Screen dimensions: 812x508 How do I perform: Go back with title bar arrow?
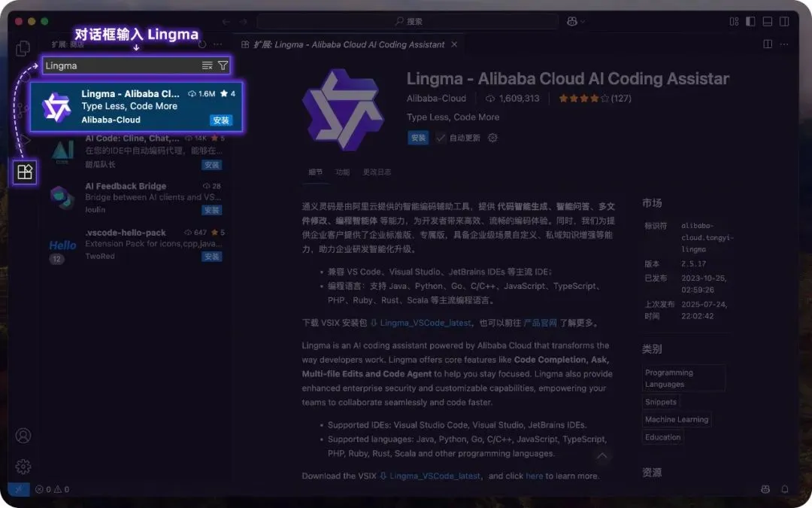[x=226, y=21]
